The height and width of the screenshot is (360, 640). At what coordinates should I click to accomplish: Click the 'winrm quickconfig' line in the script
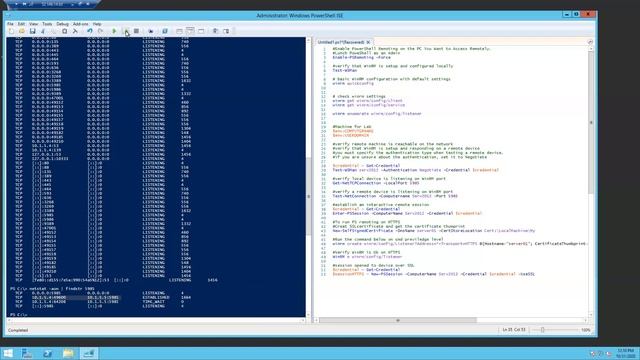353,83
